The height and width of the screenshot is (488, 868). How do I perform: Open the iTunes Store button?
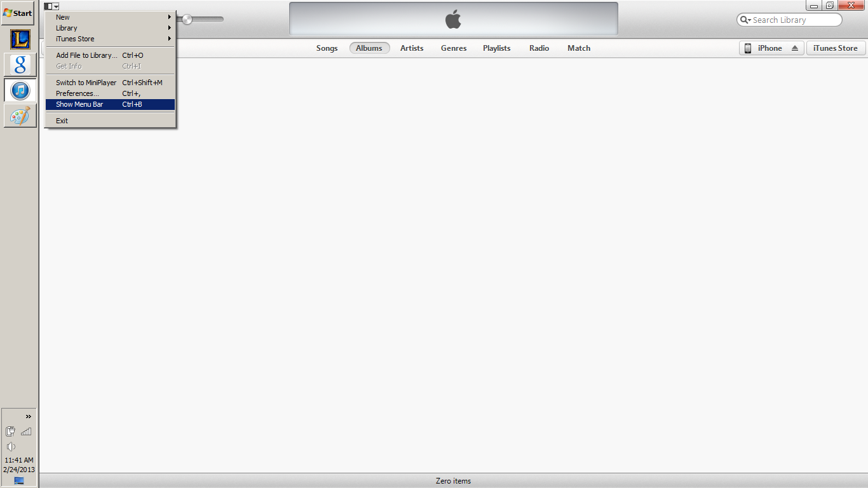tap(835, 48)
